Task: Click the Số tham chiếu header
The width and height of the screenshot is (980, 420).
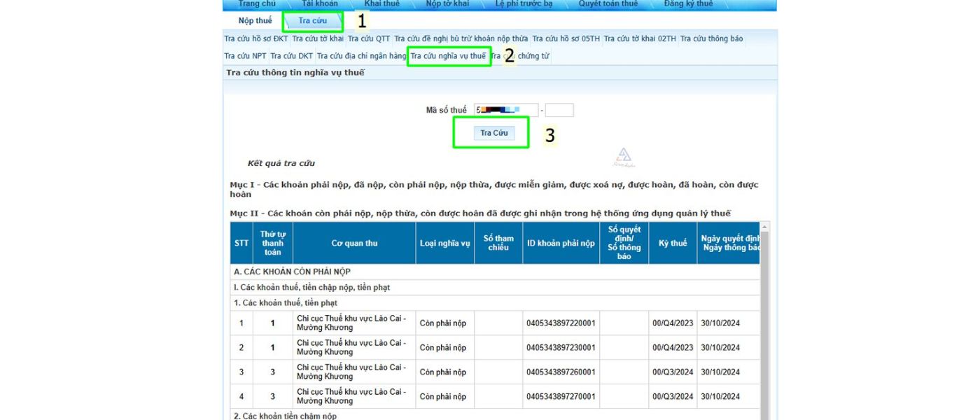Action: pyautogui.click(x=498, y=243)
